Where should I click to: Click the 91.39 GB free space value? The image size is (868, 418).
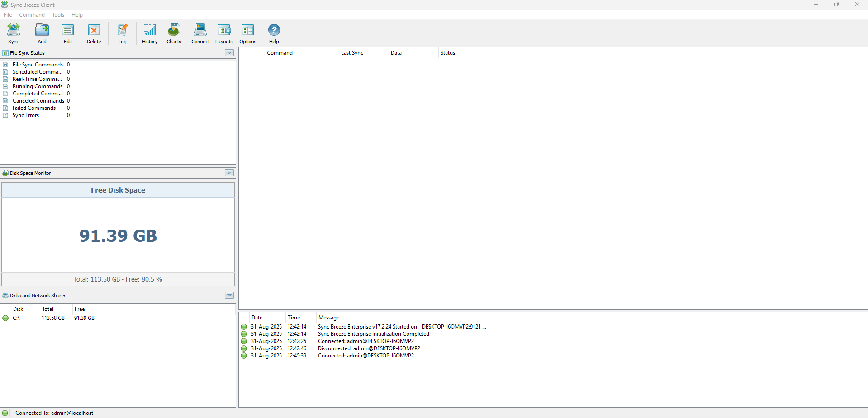tap(118, 235)
